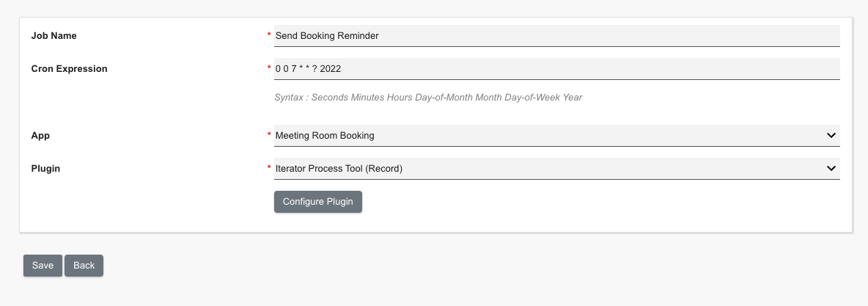Click the required asterisk beside Cron Expression

(269, 68)
